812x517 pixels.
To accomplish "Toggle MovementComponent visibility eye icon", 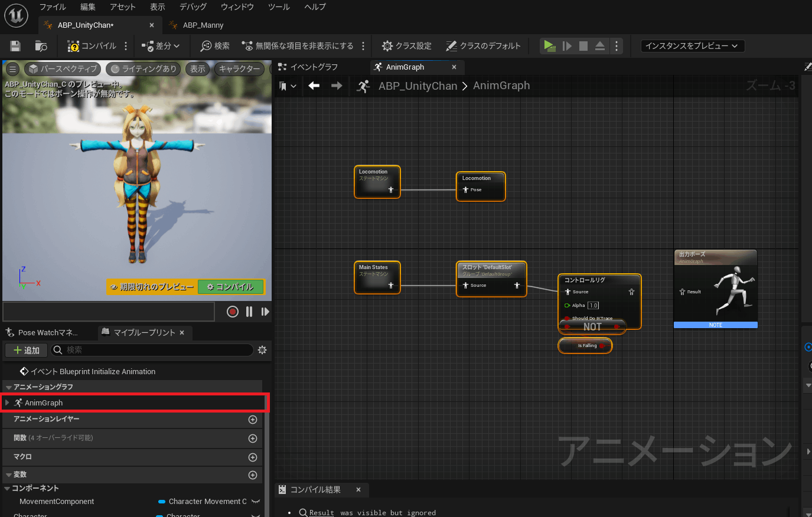I will [256, 502].
